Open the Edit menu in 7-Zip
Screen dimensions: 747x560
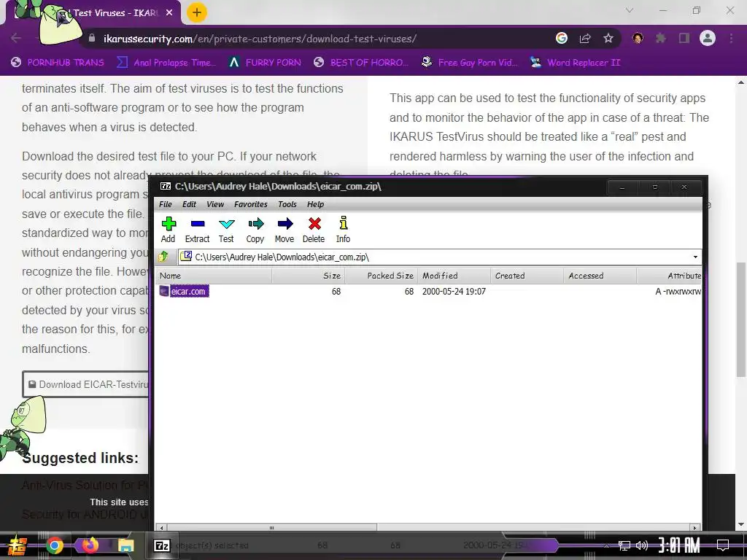point(189,204)
